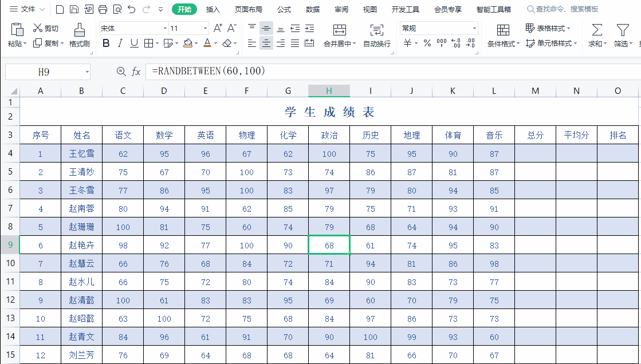Click the Increase Indent icon

(x=309, y=28)
